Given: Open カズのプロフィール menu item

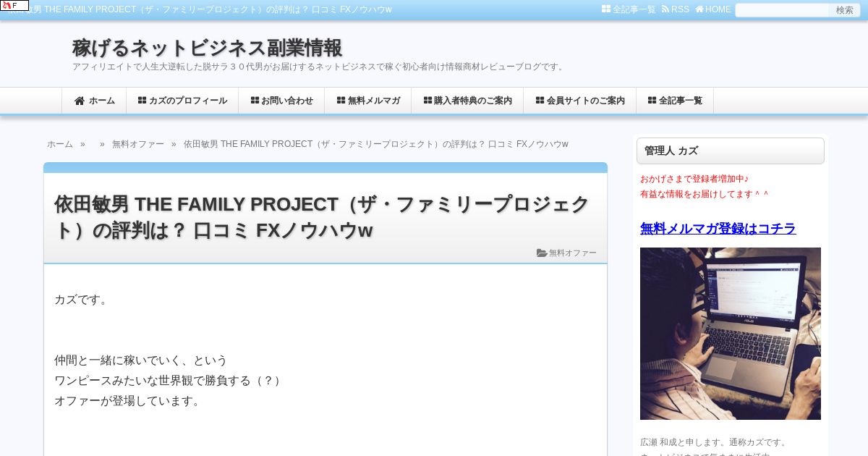Looking at the screenshot, I should point(182,101).
